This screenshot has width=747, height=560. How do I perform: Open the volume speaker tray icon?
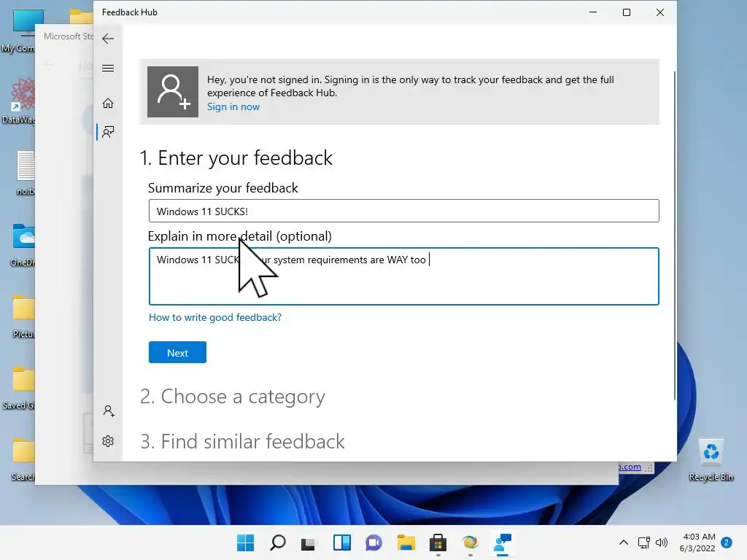click(661, 542)
